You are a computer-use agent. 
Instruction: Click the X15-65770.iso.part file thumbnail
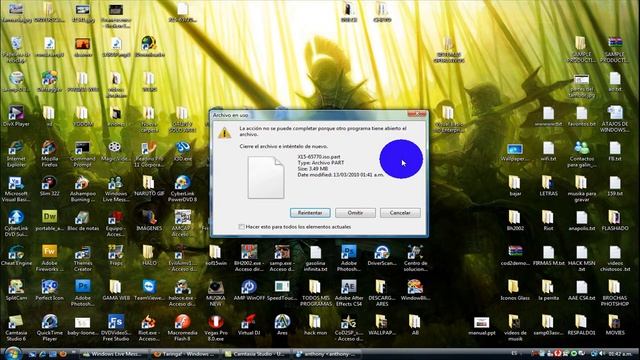pyautogui.click(x=266, y=178)
